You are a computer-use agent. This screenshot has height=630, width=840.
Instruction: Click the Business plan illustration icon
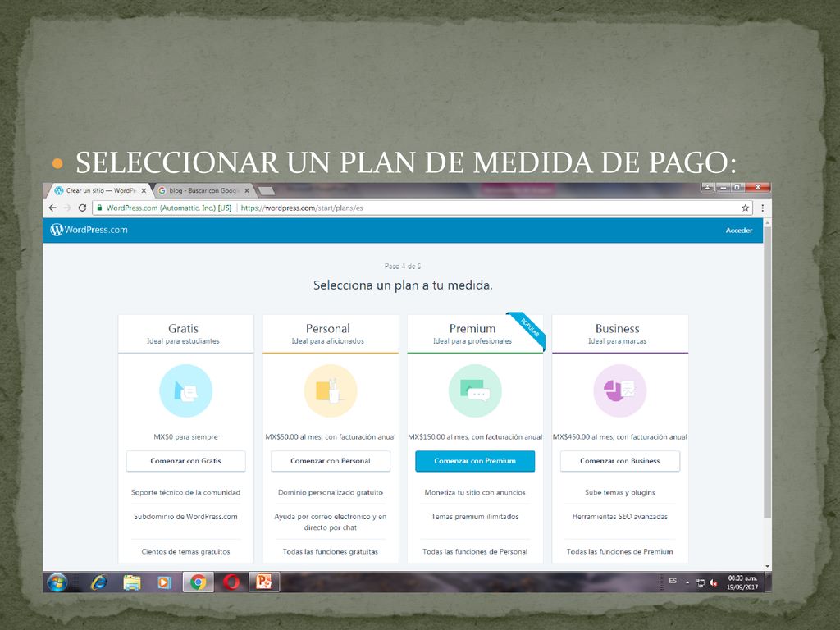click(x=620, y=391)
